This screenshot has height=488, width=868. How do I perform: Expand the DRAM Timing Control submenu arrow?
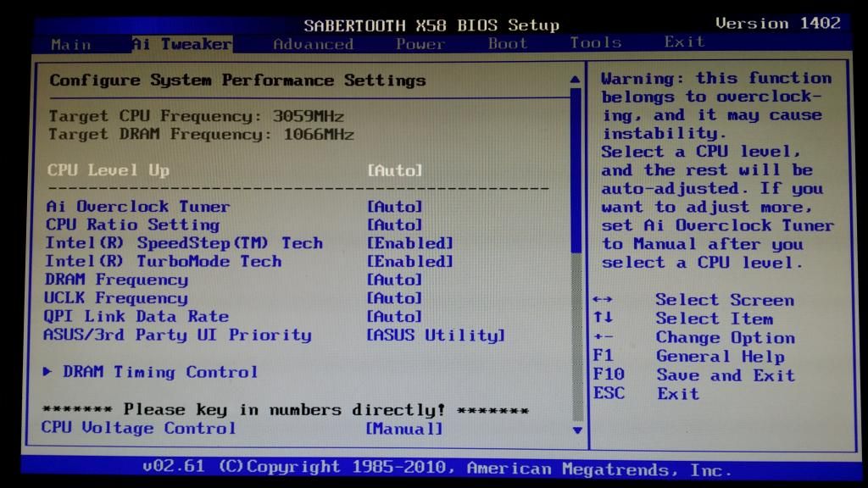(x=48, y=371)
